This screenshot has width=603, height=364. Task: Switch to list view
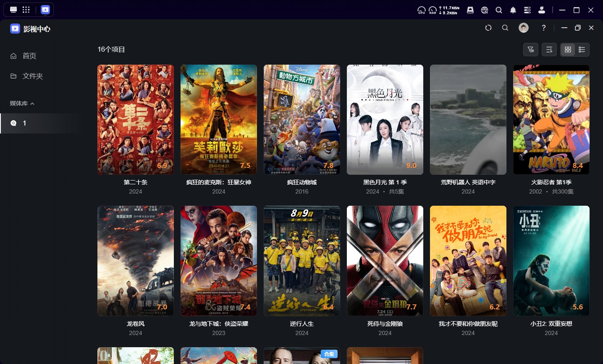(582, 50)
